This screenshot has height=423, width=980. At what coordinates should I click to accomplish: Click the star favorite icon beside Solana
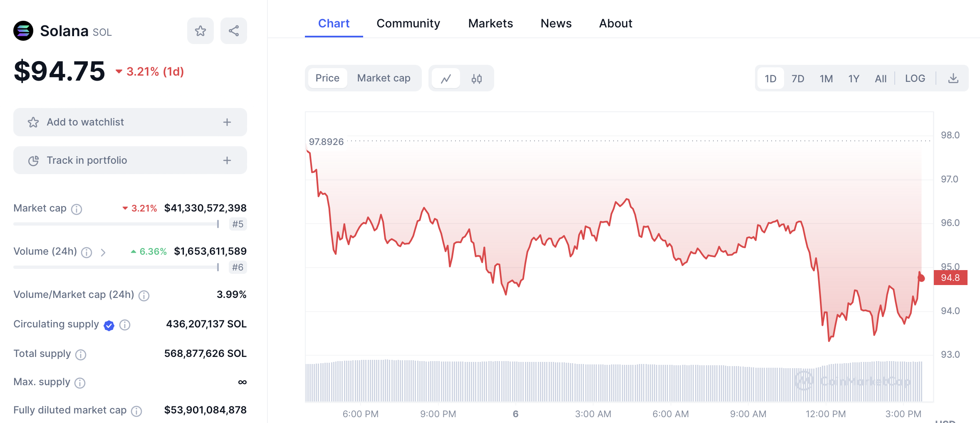pyautogui.click(x=200, y=31)
